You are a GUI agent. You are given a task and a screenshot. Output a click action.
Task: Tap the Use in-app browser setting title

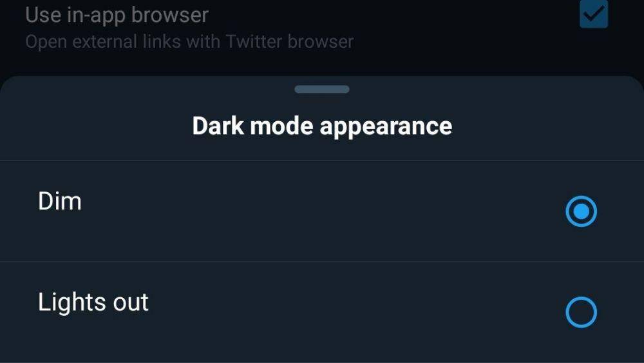[x=117, y=15]
